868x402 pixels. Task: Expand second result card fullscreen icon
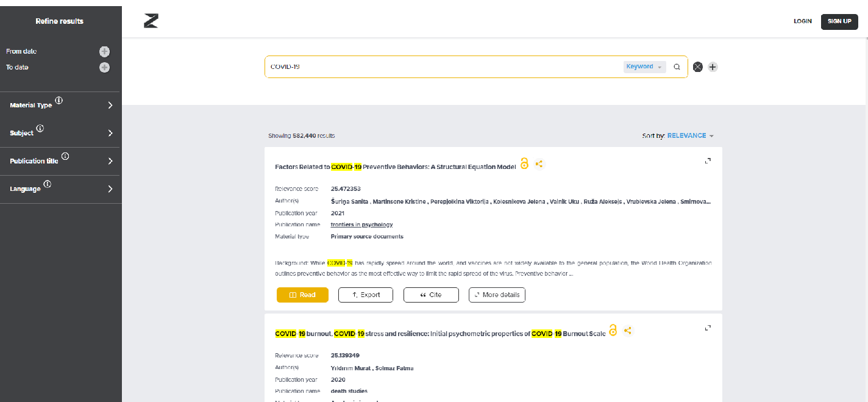pos(708,328)
